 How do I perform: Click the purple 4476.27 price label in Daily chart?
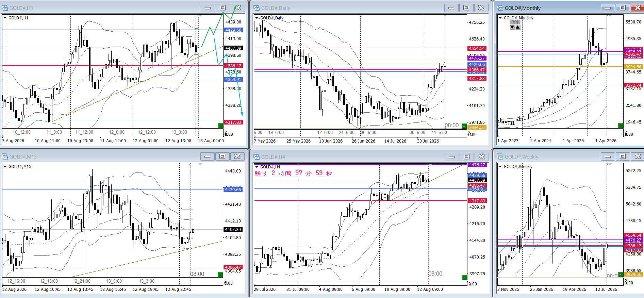(x=477, y=59)
